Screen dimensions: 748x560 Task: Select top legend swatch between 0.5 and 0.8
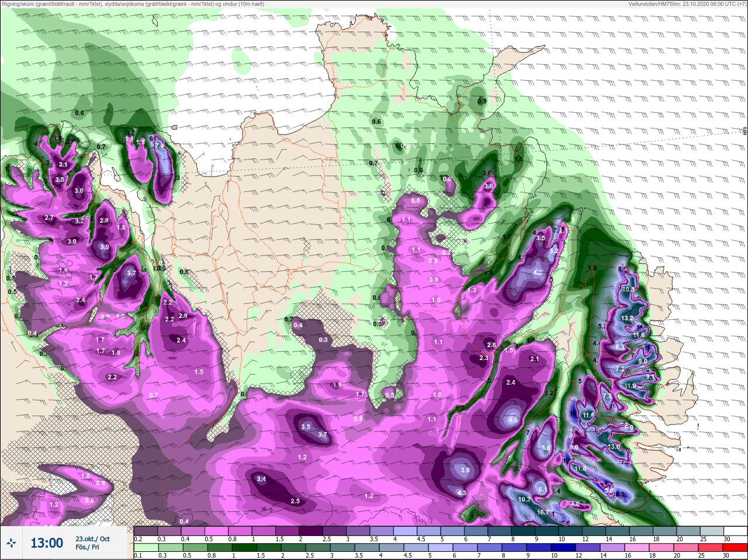(x=216, y=531)
